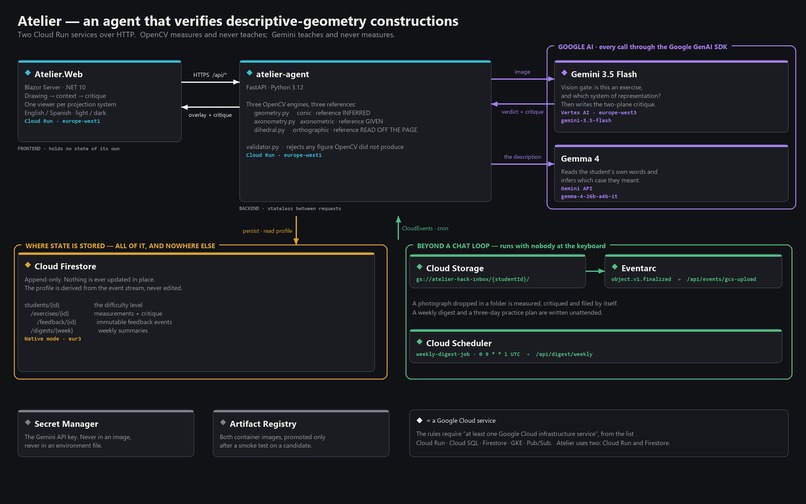Select the 'Cloud Scheduler' card title
The image size is (806, 504).
[459, 343]
